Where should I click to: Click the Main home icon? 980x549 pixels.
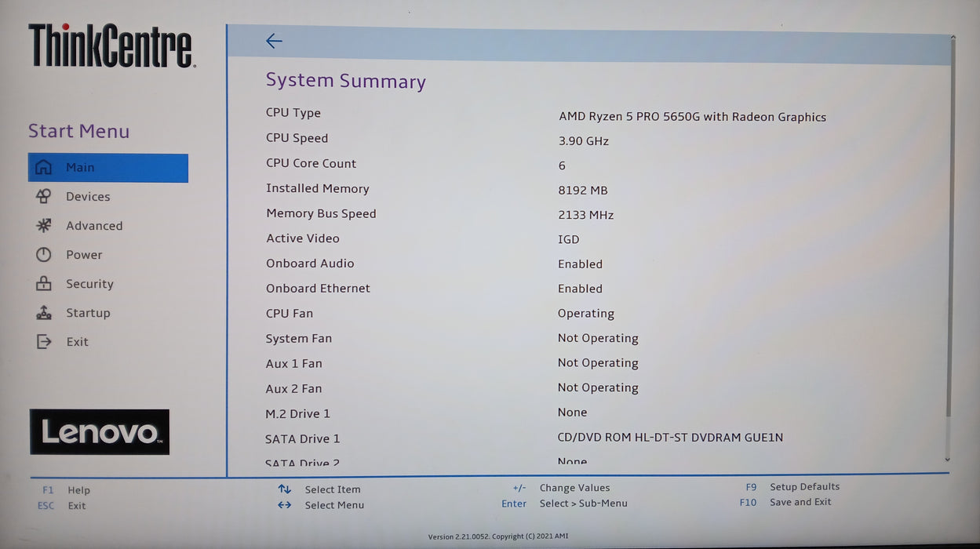coord(44,167)
